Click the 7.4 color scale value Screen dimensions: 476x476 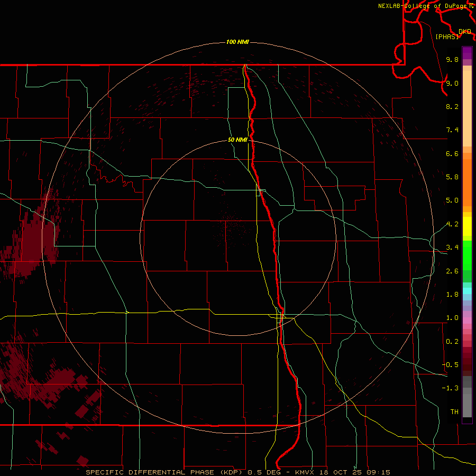[x=452, y=130]
